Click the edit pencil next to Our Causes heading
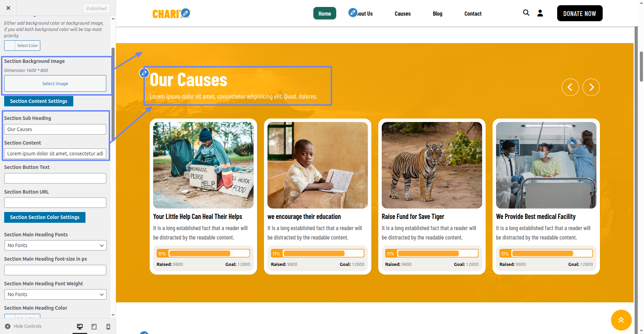 pos(144,73)
